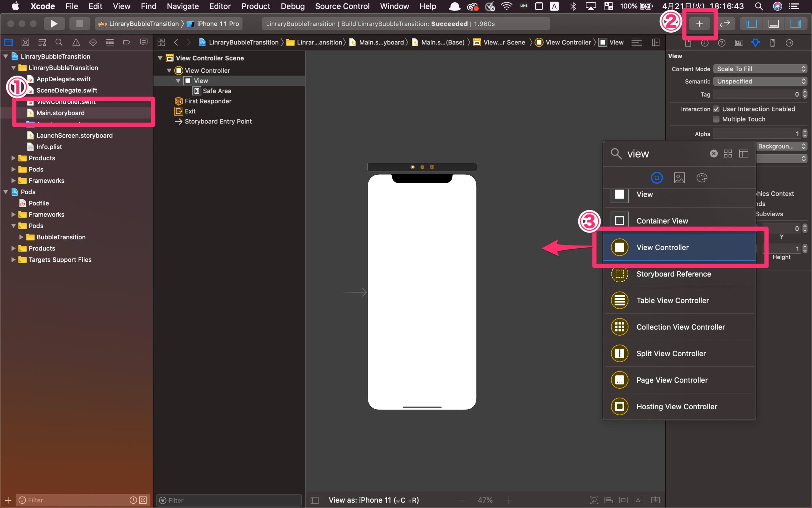Open the Semantic dropdown
Viewport: 812px width, 508px height.
coord(760,81)
